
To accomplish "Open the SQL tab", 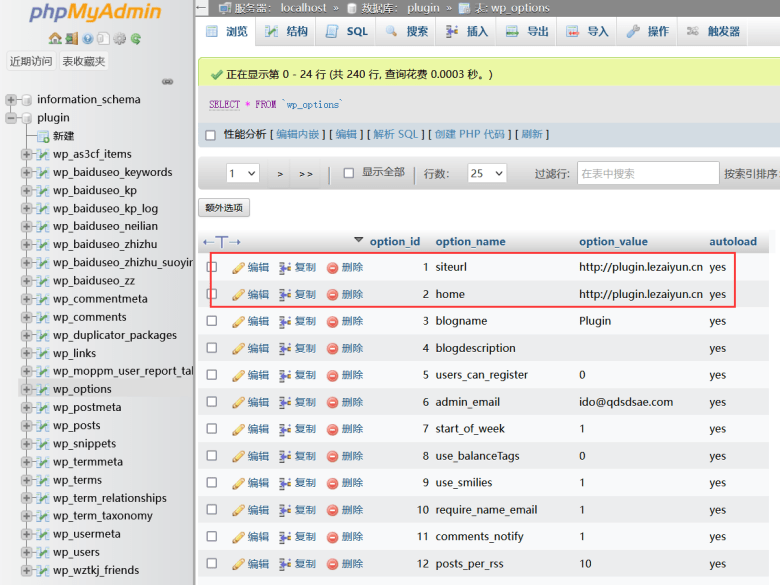I will [x=347, y=32].
